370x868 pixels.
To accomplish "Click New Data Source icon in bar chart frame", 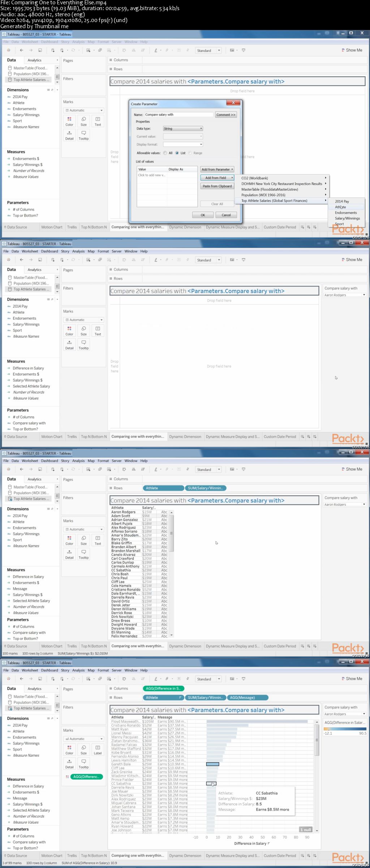I will (53, 679).
